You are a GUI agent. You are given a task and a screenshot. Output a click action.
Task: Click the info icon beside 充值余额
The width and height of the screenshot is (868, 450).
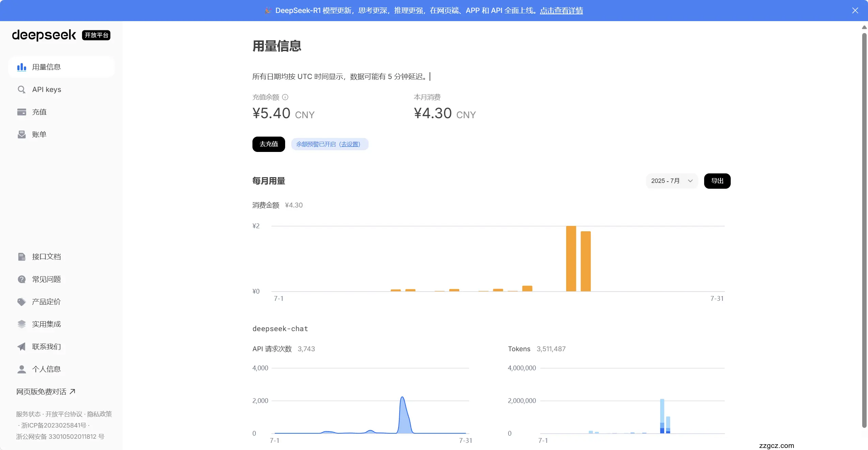click(x=285, y=97)
